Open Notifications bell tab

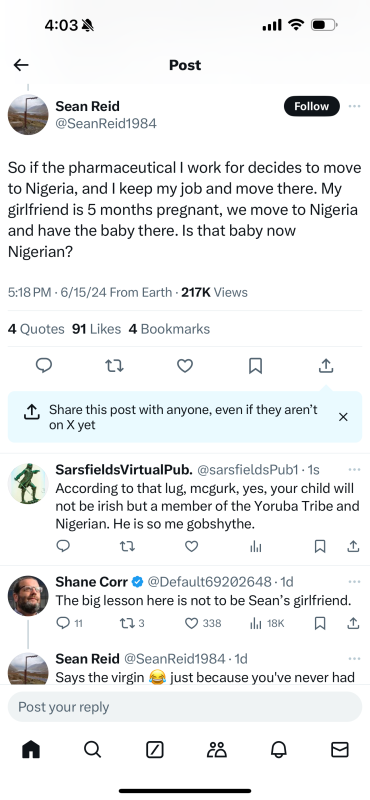pos(278,749)
